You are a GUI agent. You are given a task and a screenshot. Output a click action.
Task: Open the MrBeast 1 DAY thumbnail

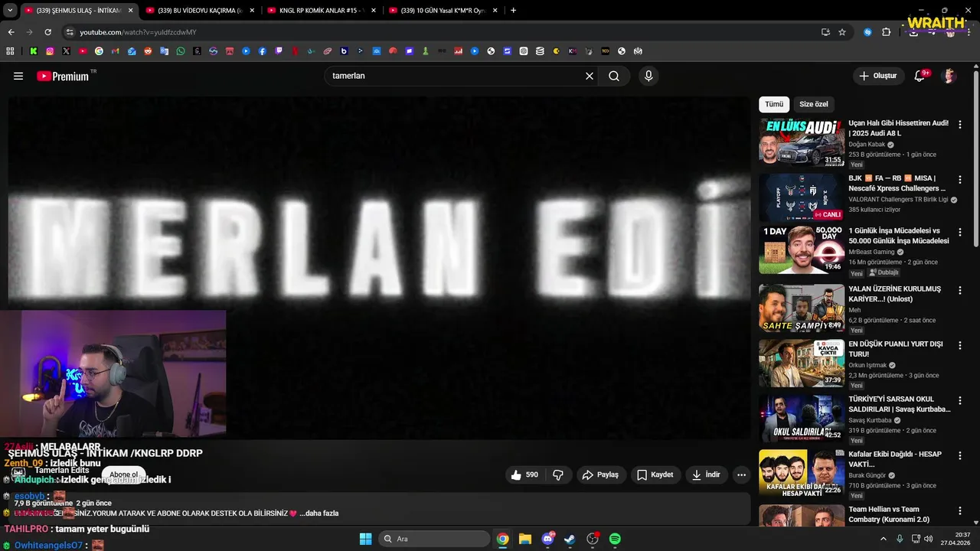(x=801, y=249)
